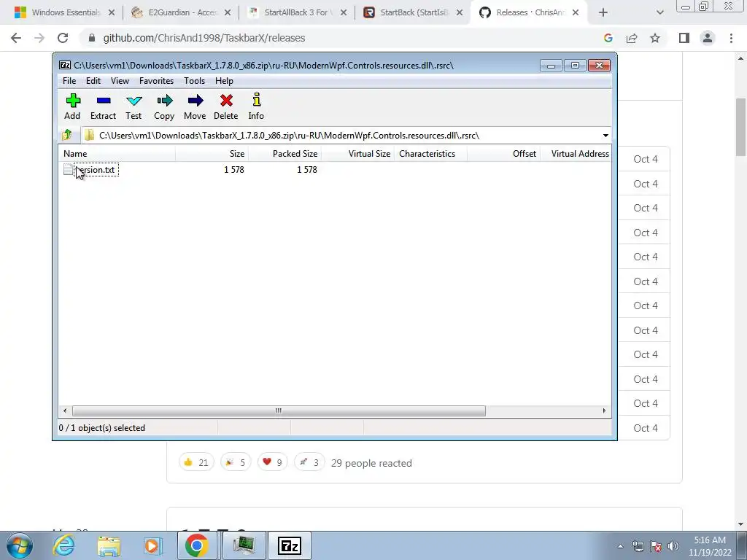Show hidden tray icons arrow
Image resolution: width=747 pixels, height=560 pixels.
pyautogui.click(x=620, y=546)
